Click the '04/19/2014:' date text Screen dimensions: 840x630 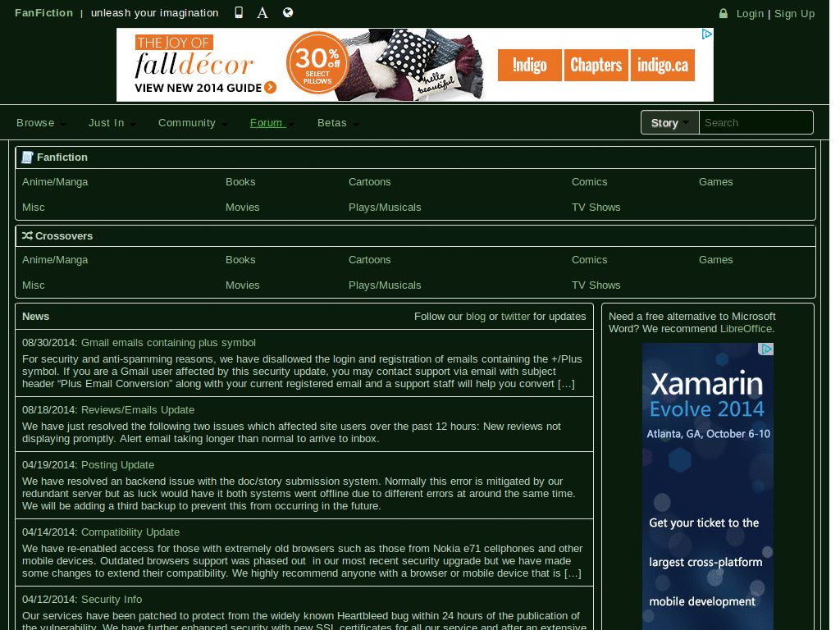point(50,465)
